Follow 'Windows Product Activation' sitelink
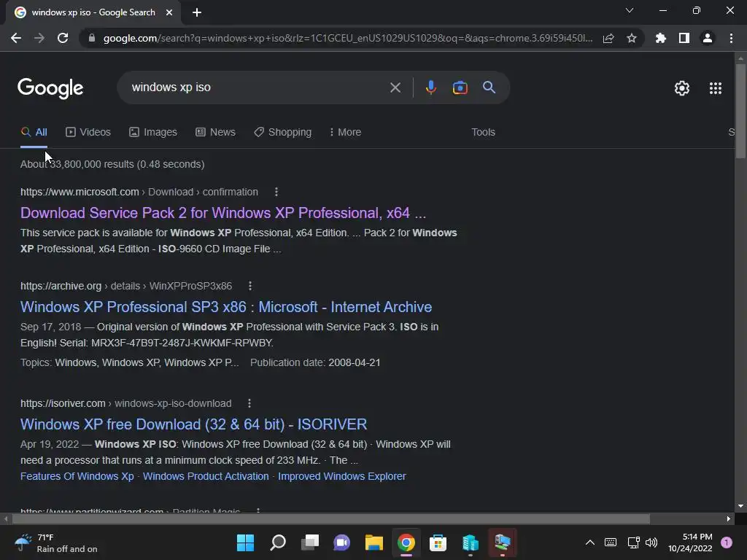The height and width of the screenshot is (560, 747). tap(206, 476)
